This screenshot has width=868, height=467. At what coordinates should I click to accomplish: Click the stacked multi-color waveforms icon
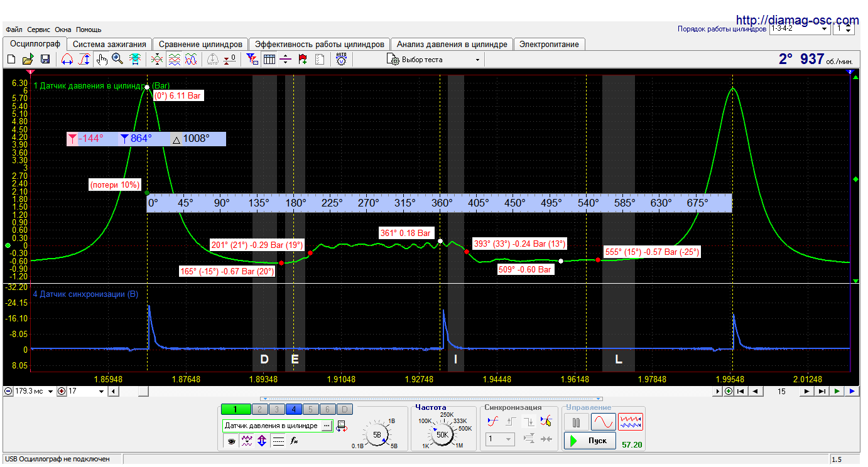pos(175,59)
